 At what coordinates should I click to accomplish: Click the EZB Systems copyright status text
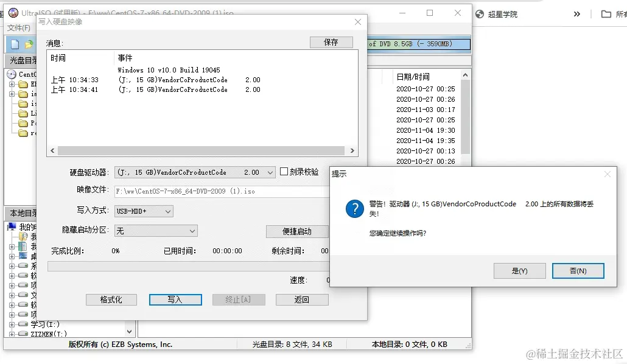121,345
